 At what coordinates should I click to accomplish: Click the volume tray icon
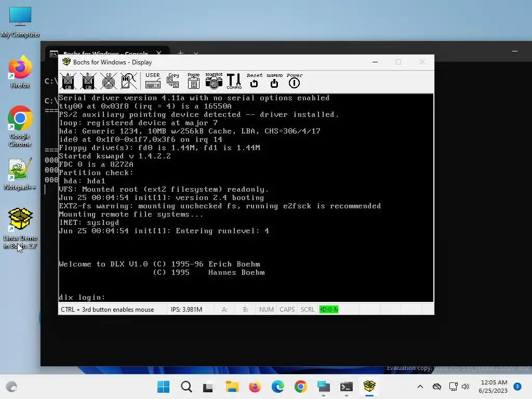(x=465, y=387)
